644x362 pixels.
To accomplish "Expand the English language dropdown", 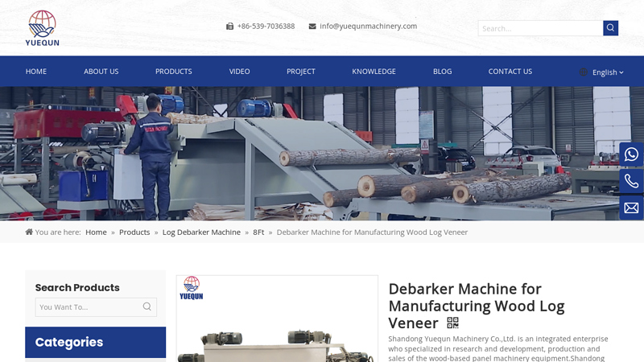I will (x=608, y=72).
